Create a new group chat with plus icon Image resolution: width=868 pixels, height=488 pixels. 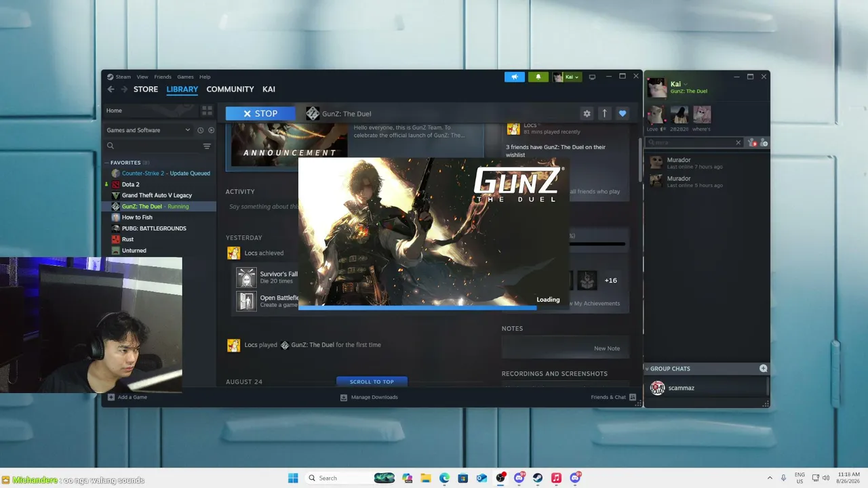click(x=763, y=368)
